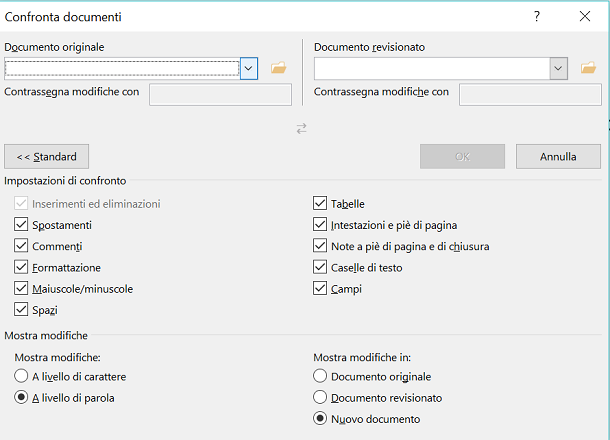This screenshot has width=610, height=440.
Task: Click the Annulla button
Action: 558,156
